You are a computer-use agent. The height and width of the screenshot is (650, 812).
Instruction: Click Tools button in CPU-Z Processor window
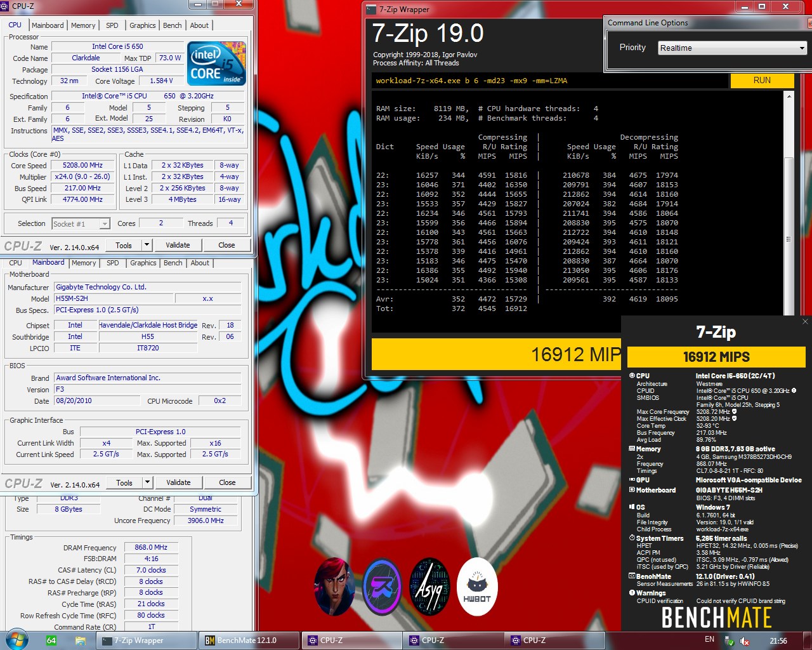(x=124, y=245)
